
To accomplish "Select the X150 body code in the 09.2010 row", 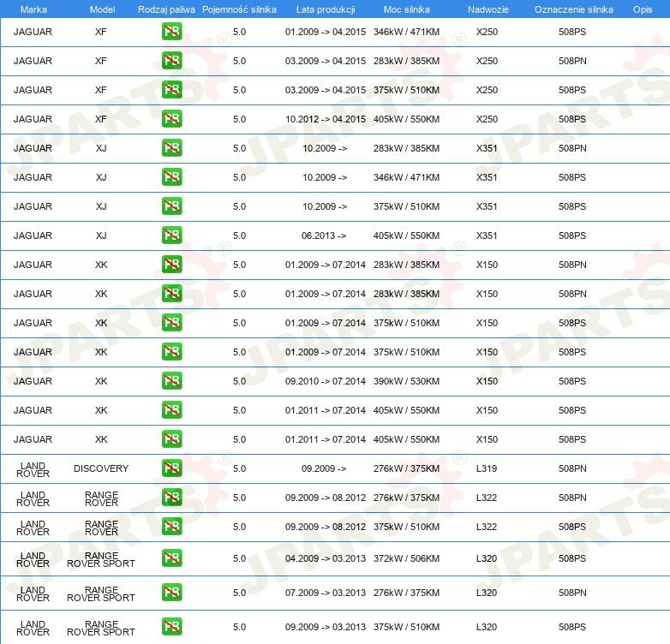I will pyautogui.click(x=487, y=381).
